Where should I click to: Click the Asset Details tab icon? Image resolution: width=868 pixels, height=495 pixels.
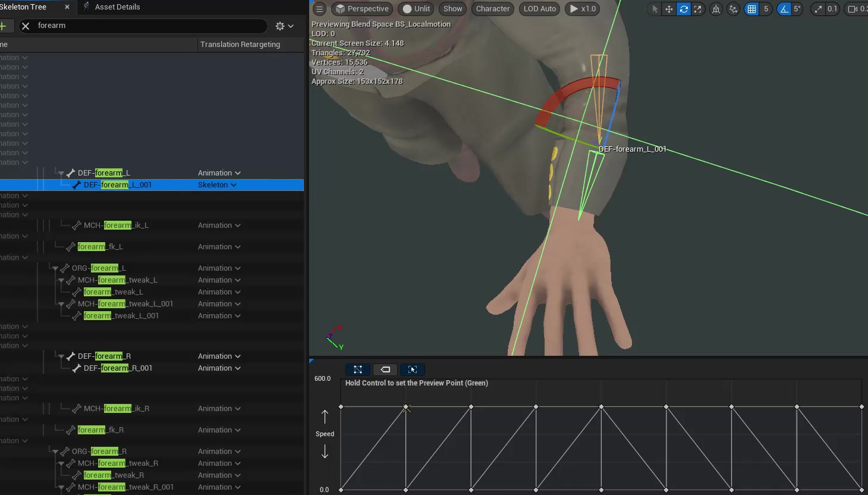87,7
